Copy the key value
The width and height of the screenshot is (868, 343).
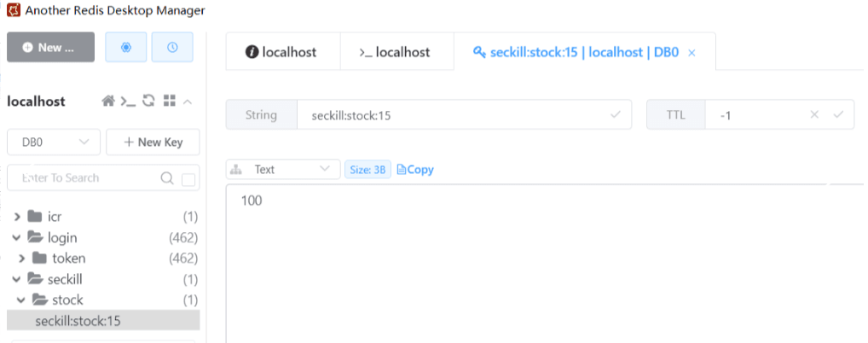415,169
